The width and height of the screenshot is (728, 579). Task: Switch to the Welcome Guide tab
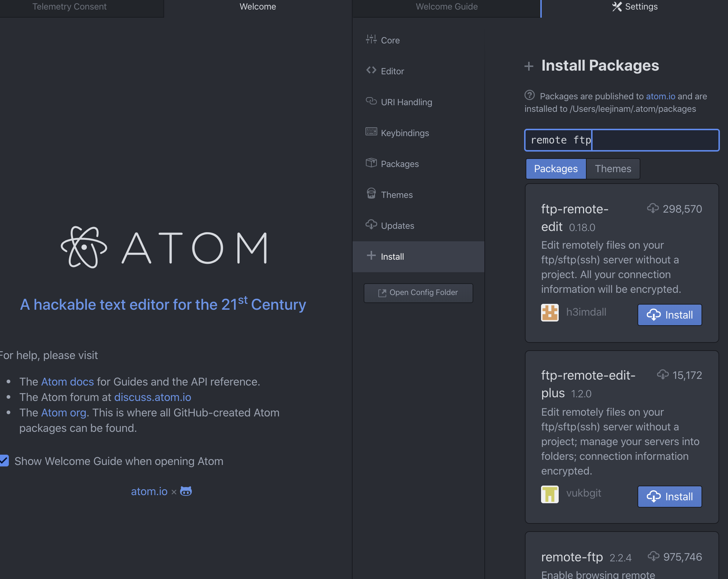click(x=446, y=7)
